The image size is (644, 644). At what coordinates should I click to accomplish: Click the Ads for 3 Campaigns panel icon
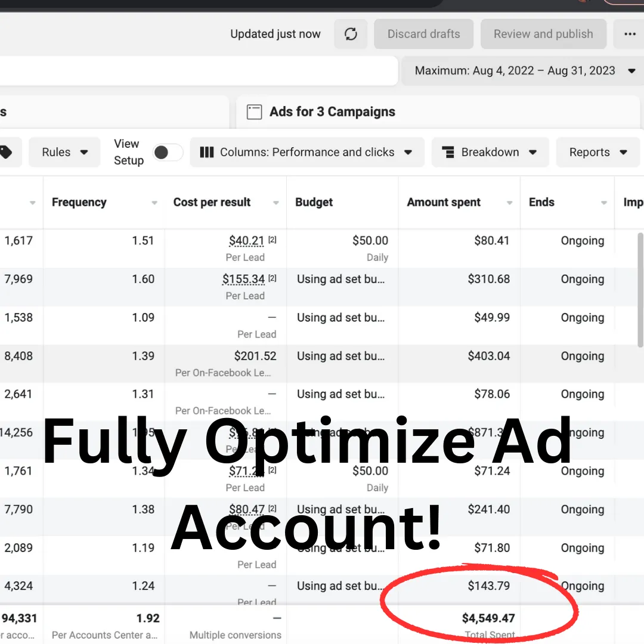coord(254,112)
